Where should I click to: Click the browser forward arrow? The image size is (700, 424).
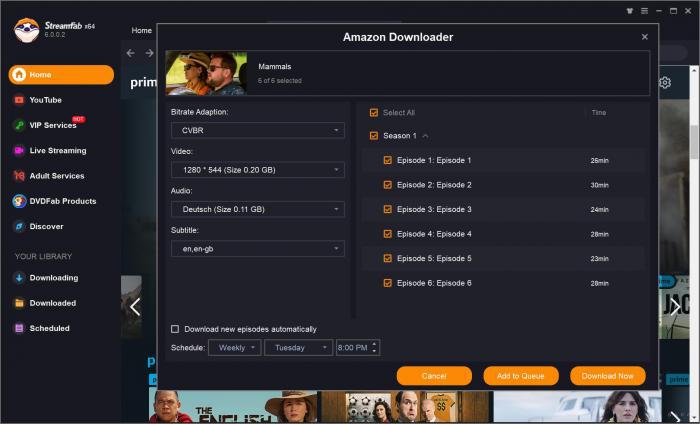(x=149, y=53)
